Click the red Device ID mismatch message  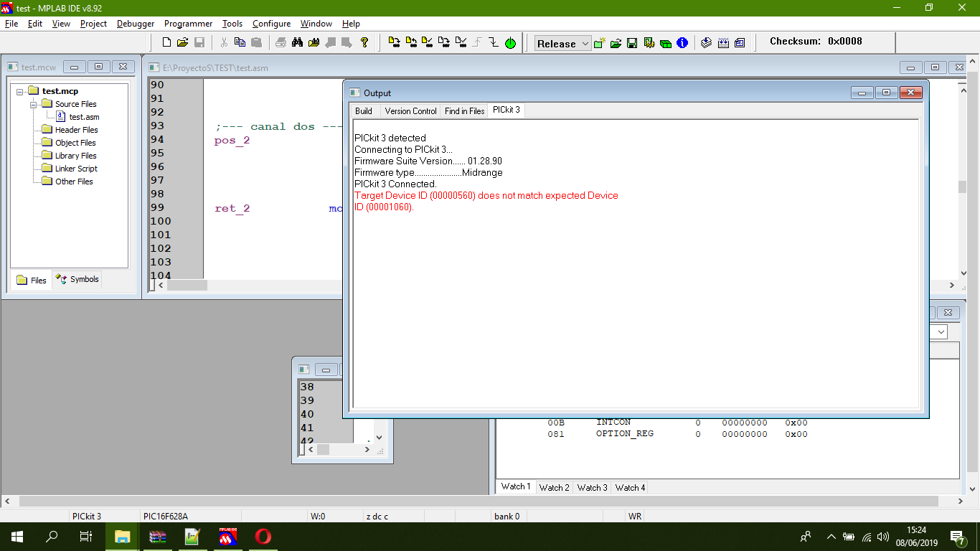486,202
